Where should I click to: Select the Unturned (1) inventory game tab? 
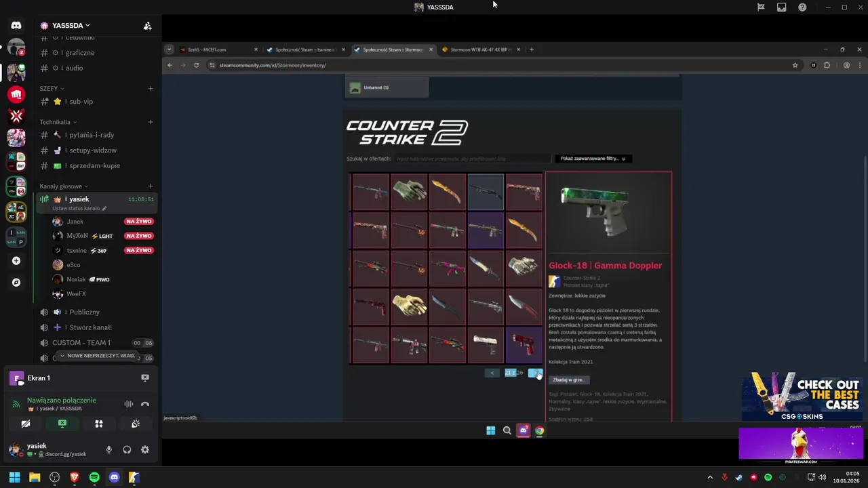pyautogui.click(x=387, y=87)
